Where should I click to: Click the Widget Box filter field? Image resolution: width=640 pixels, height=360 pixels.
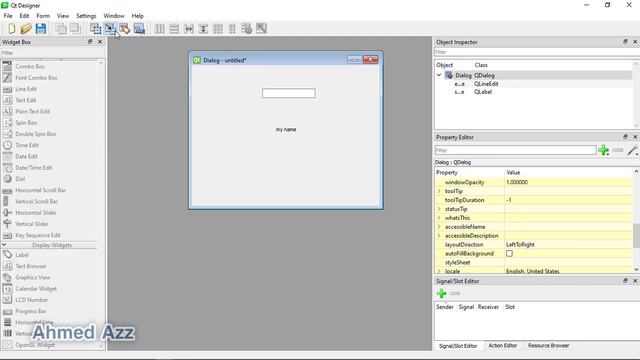(x=52, y=53)
